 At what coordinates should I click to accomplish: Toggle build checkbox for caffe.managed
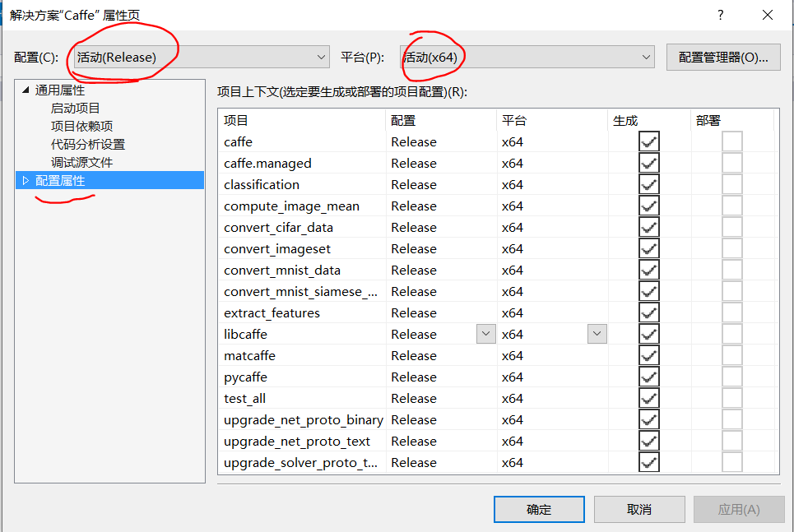point(649,163)
